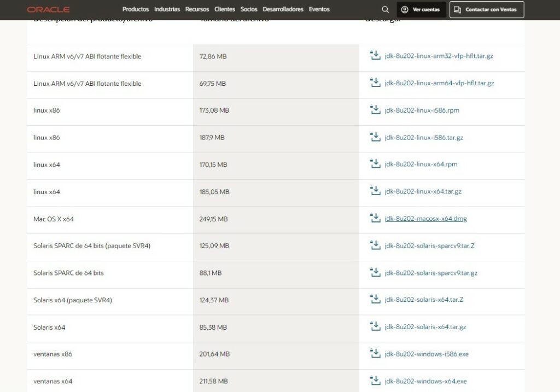Open the Eventos menu
This screenshot has width=560, height=392.
click(319, 9)
